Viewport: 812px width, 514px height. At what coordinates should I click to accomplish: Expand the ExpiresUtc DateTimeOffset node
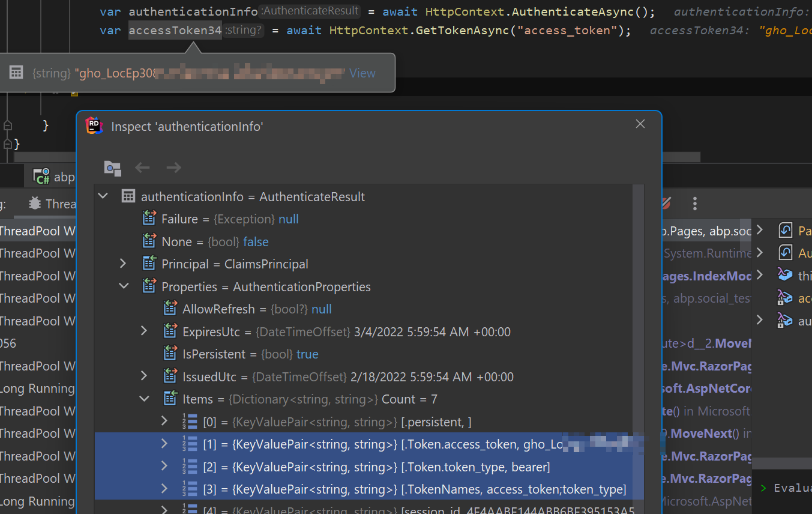pos(144,331)
